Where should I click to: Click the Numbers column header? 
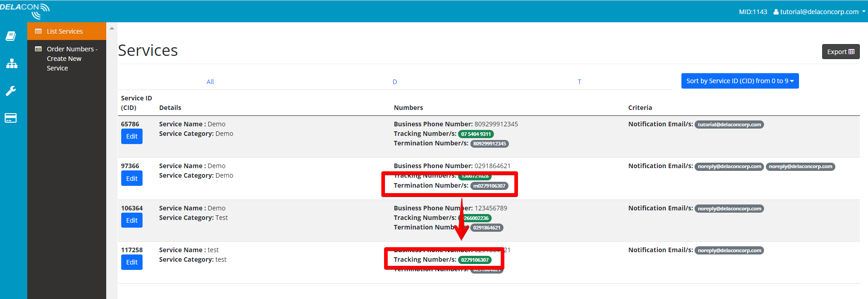pos(408,108)
